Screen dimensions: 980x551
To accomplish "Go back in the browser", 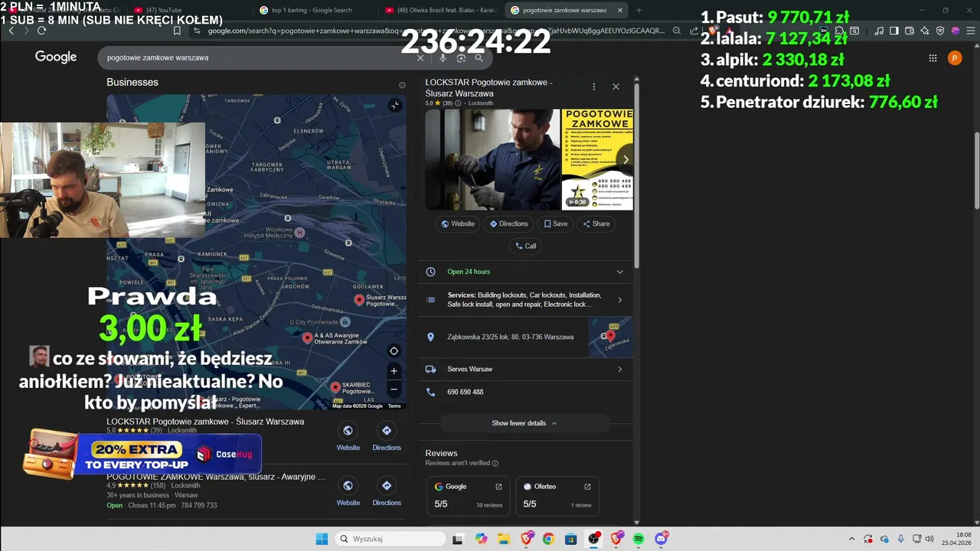I will pos(11,31).
